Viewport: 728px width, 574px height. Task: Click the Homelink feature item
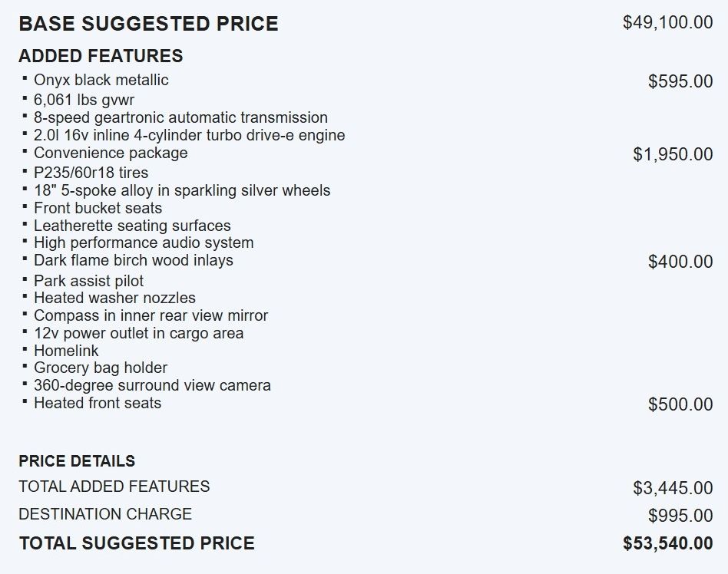point(66,351)
